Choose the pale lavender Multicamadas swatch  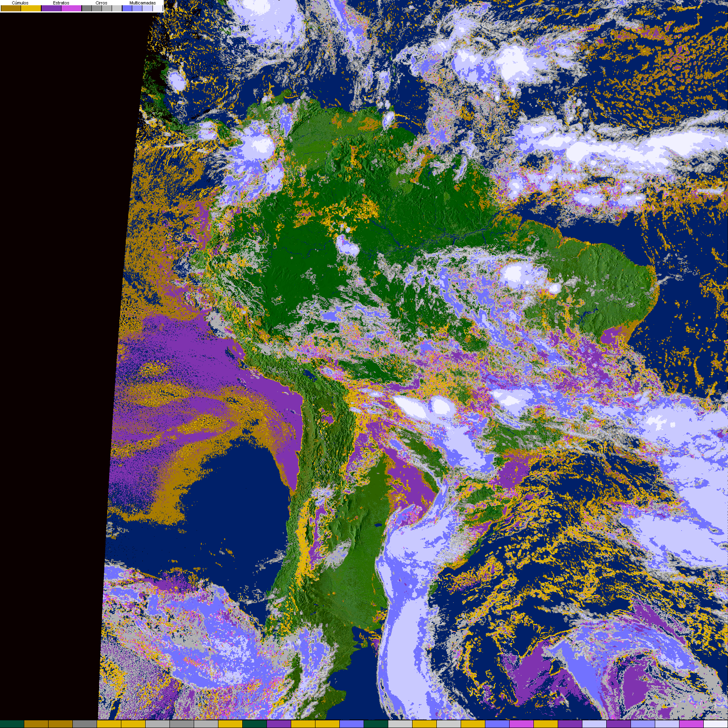tap(147, 8)
